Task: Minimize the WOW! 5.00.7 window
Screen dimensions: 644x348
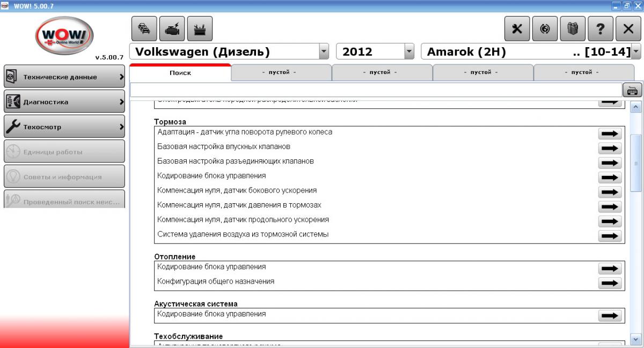Action: point(616,5)
